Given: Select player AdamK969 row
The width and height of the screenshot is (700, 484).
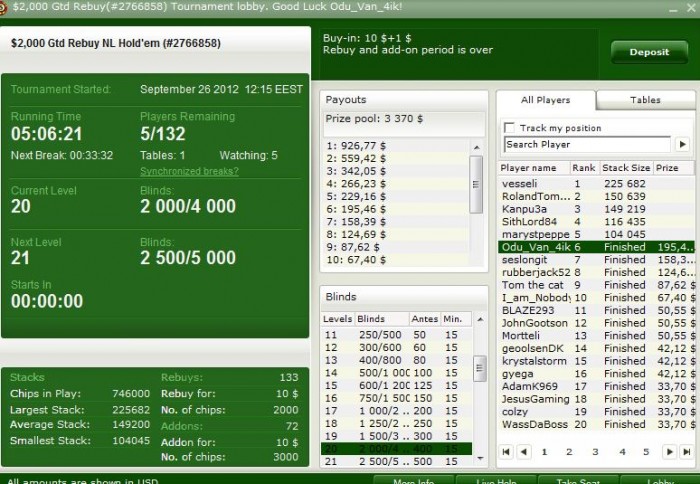Looking at the screenshot, I should [596, 386].
